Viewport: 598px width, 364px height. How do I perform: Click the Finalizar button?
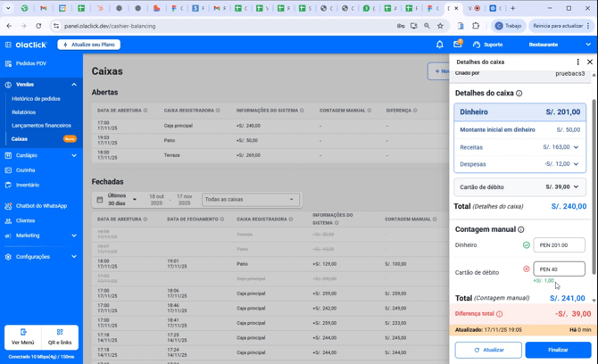click(558, 350)
